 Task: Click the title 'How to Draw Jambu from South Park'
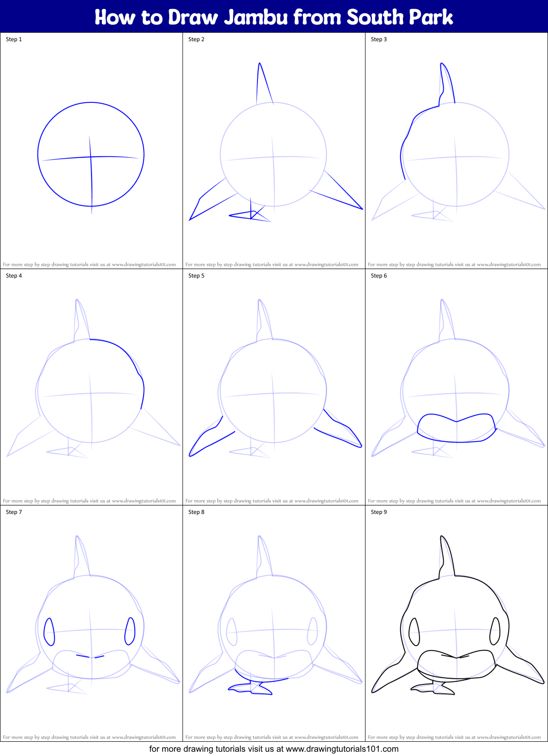274,17
